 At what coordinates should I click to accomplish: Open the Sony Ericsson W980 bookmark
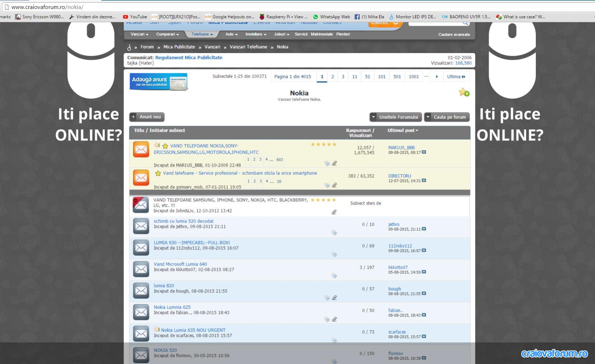tap(39, 17)
